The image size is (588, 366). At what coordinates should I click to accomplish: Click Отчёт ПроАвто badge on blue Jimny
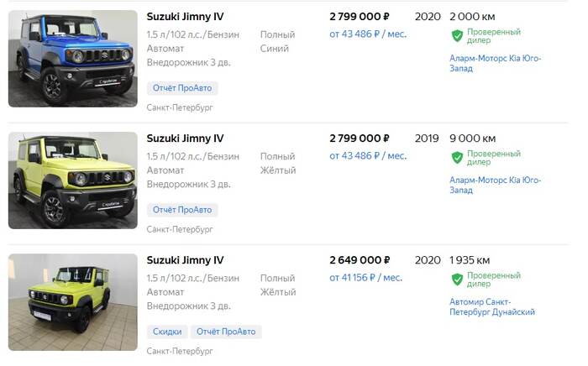point(182,87)
